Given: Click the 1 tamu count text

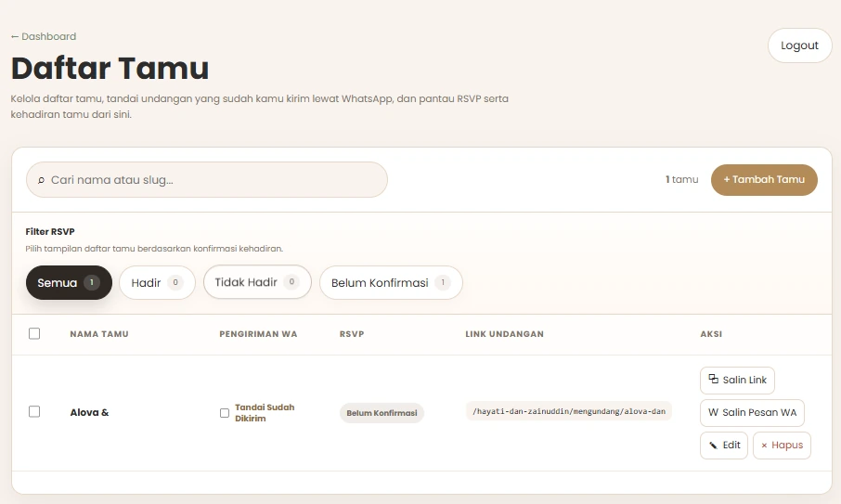Looking at the screenshot, I should tap(681, 180).
